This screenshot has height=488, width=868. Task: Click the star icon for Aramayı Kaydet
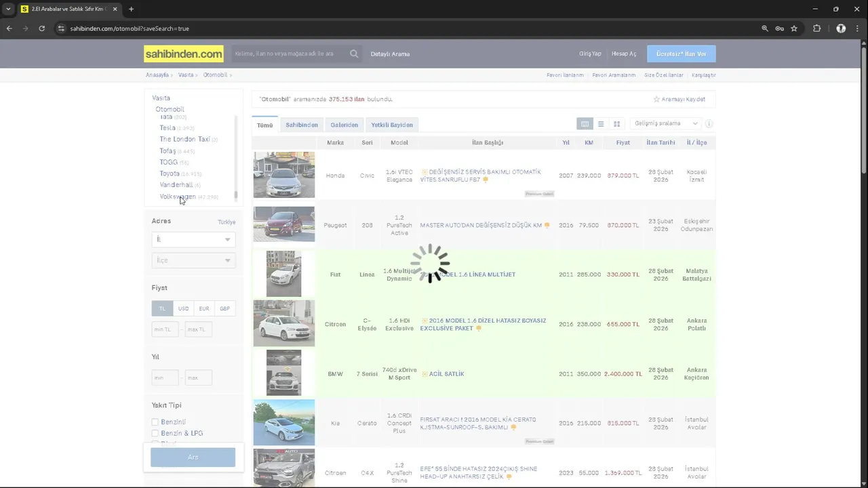tap(656, 99)
